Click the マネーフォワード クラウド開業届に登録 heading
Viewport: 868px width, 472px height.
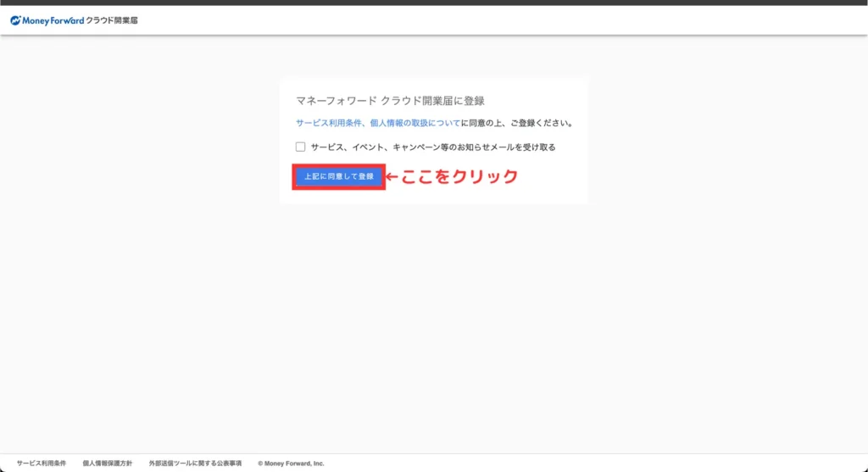pyautogui.click(x=390, y=101)
